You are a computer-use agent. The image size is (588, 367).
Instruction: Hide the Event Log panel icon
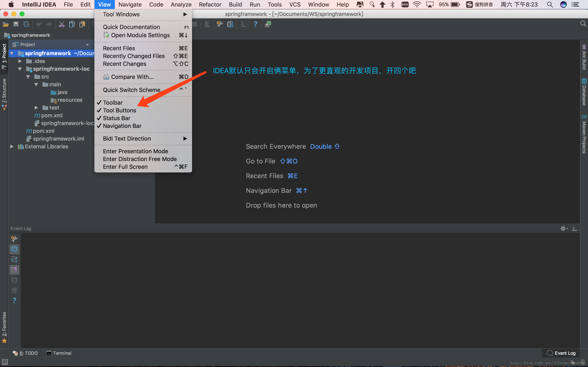574,228
